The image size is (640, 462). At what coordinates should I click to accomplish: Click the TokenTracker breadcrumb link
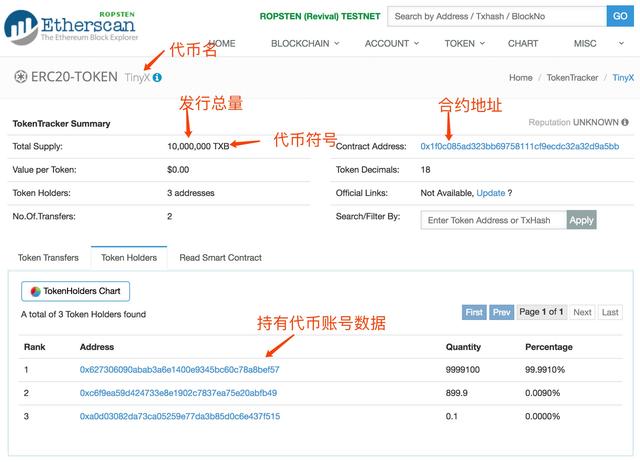(572, 78)
